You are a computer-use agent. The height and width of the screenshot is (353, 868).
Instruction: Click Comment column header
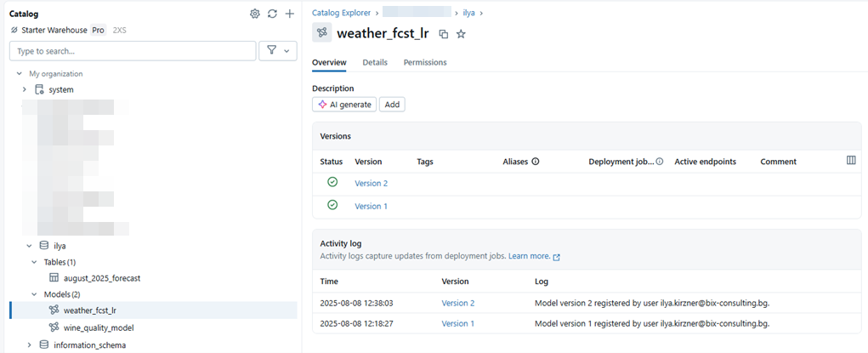[x=779, y=162]
